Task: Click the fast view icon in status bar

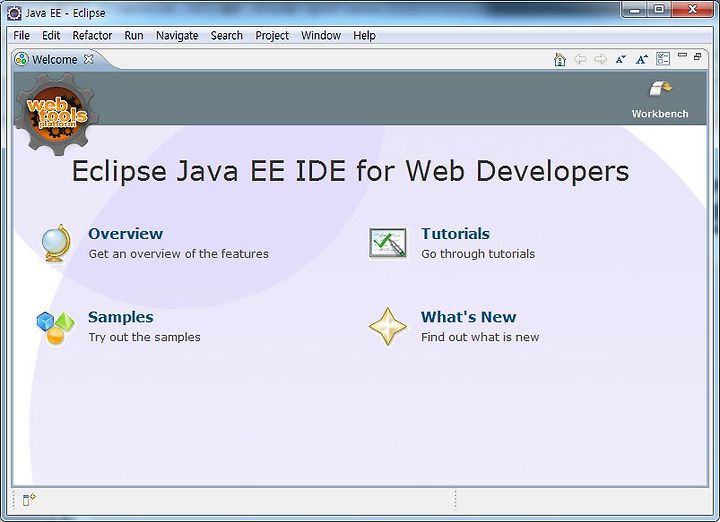Action: [28, 500]
